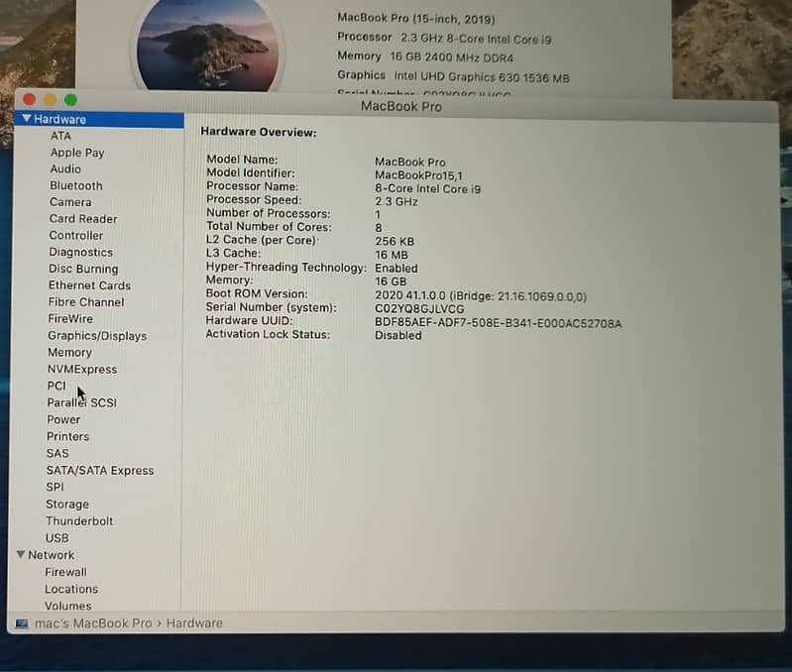
Task: Select Apple Pay in the sidebar
Action: 77,153
